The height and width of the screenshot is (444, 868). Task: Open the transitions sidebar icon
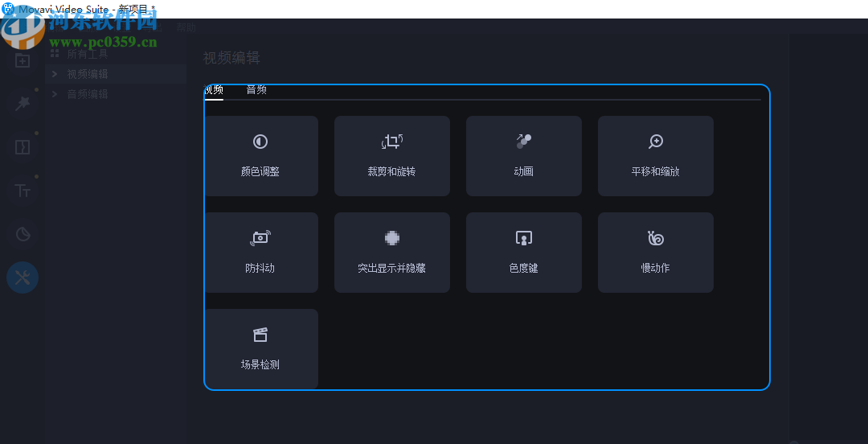(23, 147)
